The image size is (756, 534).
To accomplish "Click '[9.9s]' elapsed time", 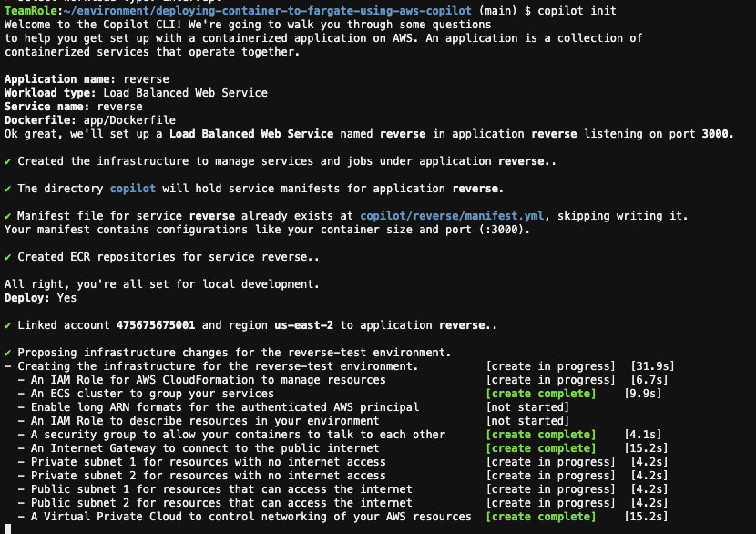I will (x=643, y=393).
